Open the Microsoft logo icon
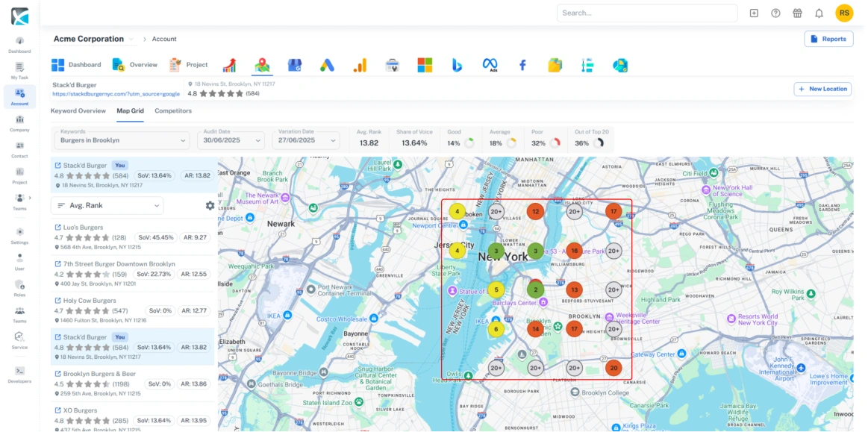Screen dimensions: 868x432 click(425, 65)
